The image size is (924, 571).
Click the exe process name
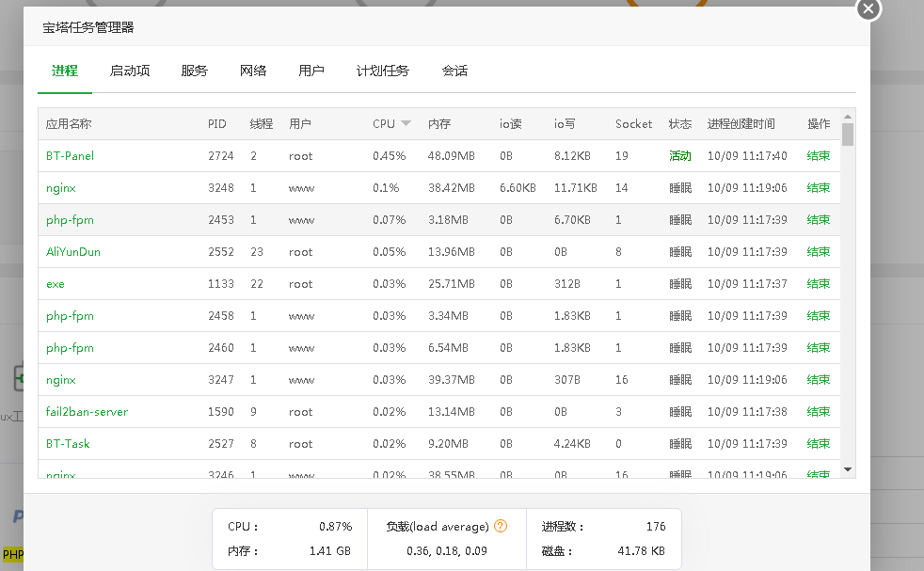[x=56, y=284]
